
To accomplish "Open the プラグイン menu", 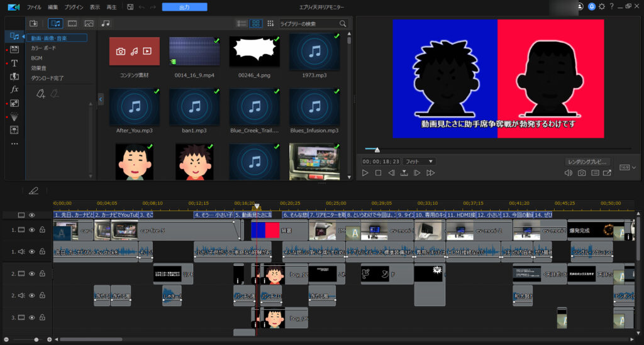I will point(74,7).
